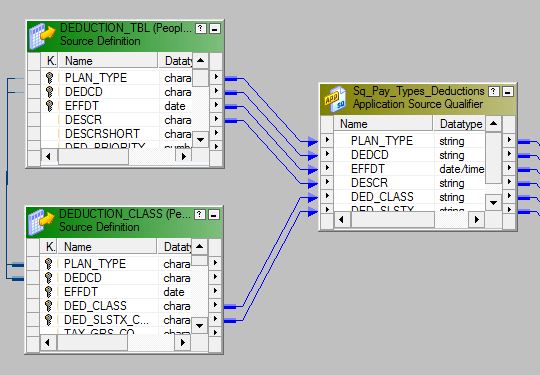Select EFFDT field name in DEDUCTION_CLASS

click(81, 292)
